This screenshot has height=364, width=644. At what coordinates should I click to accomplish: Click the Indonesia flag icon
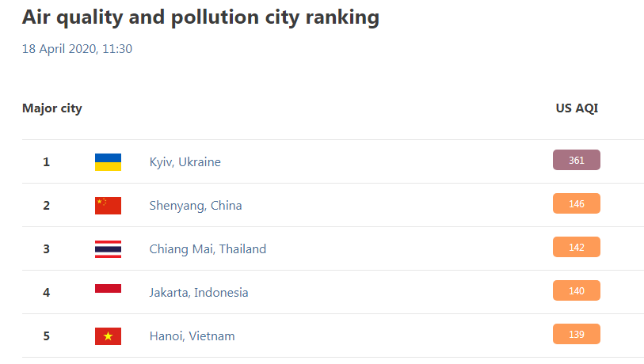(x=108, y=293)
